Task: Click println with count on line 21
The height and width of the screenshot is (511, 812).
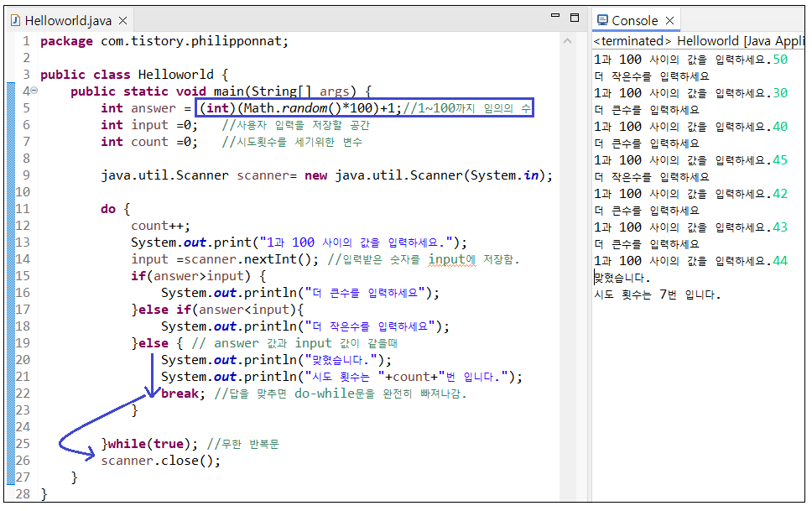Action: point(341,377)
